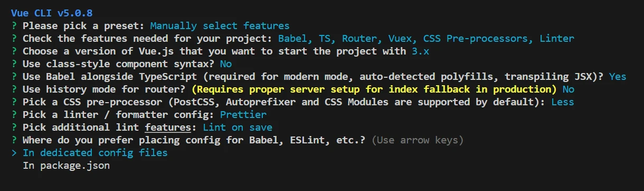Screen dimensions: 644x191
Task: Click 'Manually select features' answer
Action: (x=220, y=25)
